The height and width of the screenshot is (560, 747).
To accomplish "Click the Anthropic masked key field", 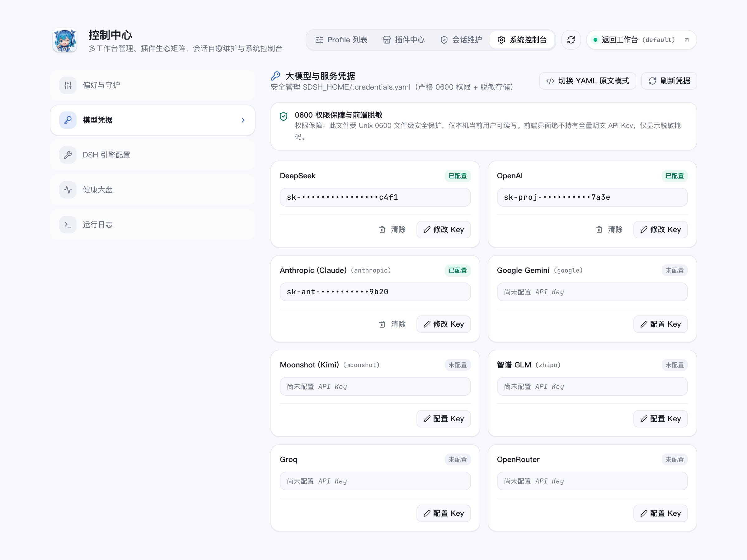I will (375, 292).
